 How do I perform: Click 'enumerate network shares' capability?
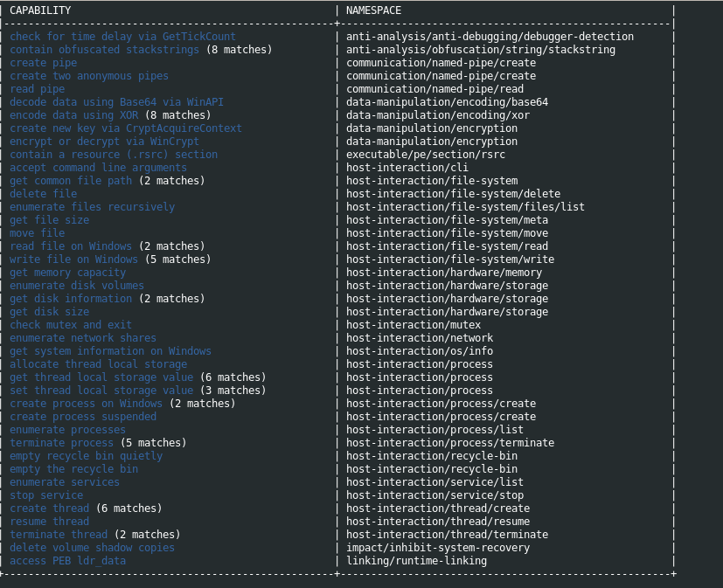[x=83, y=338]
